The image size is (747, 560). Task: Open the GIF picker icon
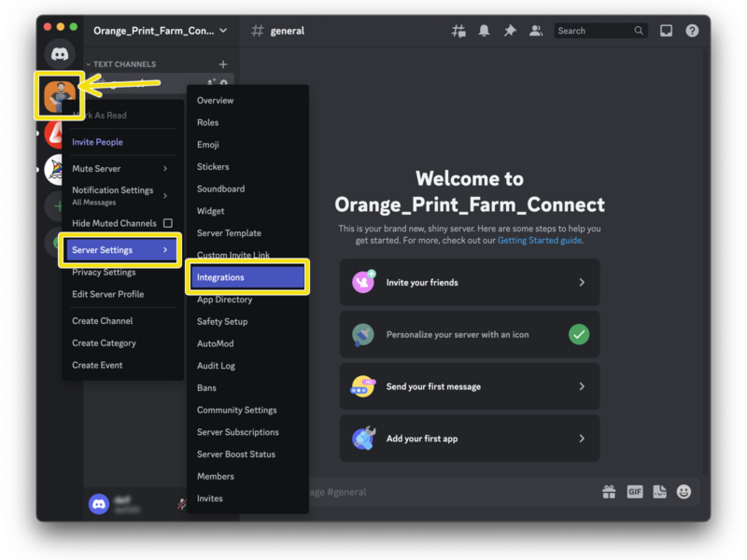click(x=634, y=492)
